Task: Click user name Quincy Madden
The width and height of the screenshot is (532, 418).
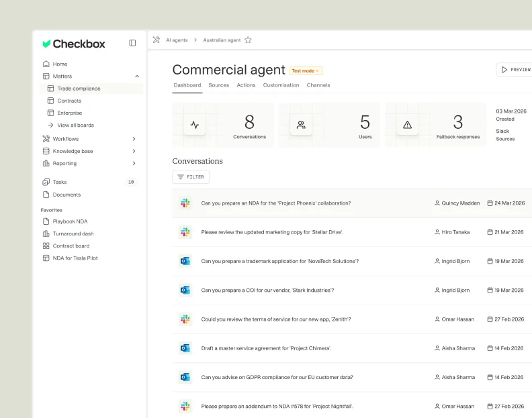Action: point(460,203)
